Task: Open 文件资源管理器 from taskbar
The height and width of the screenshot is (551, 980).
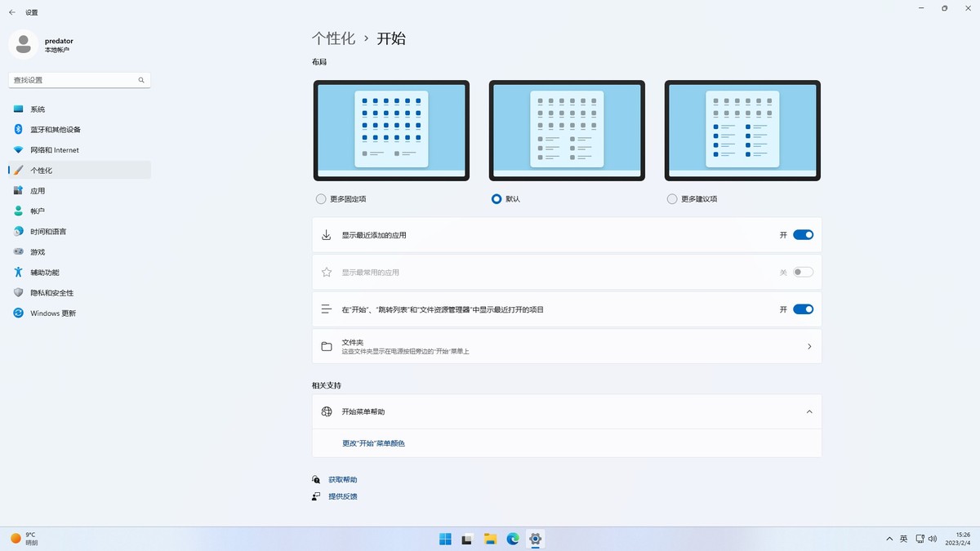Action: 490,539
